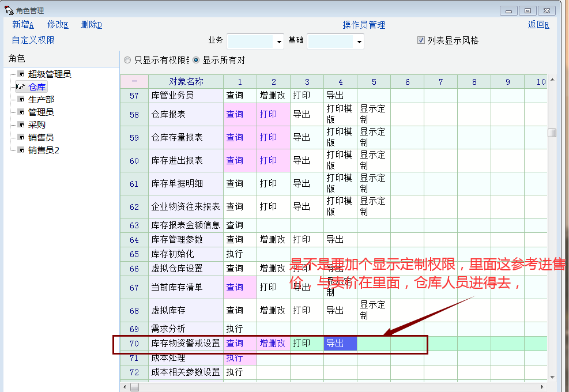This screenshot has width=569, height=392.
Task: Click the icon beside 销售员2 role
Action: tap(21, 150)
